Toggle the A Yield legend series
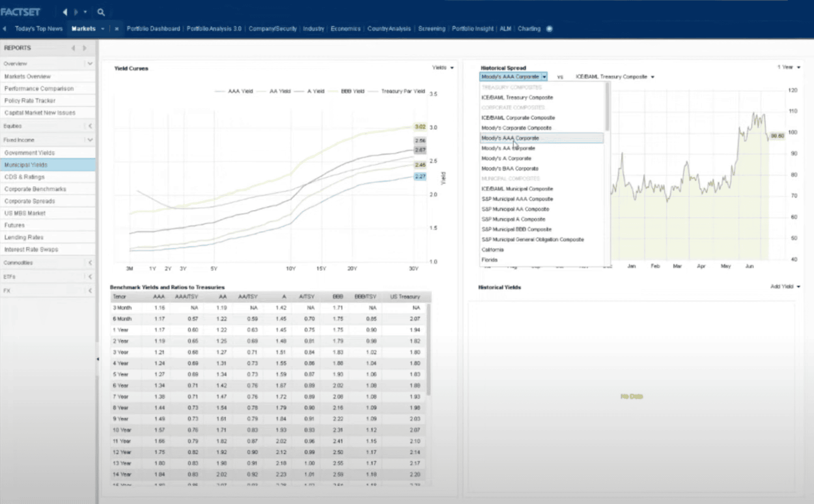The image size is (814, 504). click(309, 91)
